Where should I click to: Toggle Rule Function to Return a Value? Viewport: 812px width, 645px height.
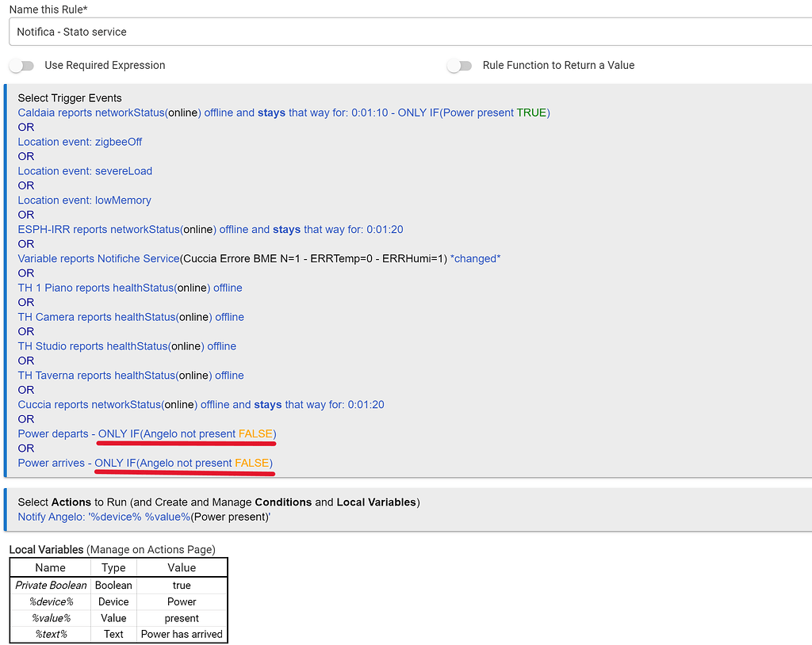[x=459, y=66]
